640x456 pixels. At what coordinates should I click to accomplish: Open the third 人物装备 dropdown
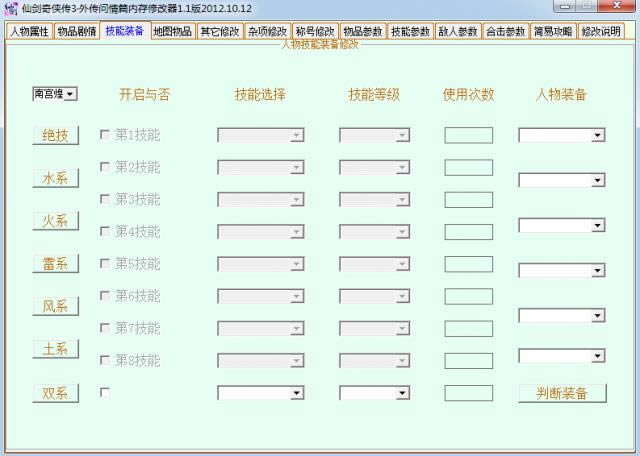click(562, 225)
